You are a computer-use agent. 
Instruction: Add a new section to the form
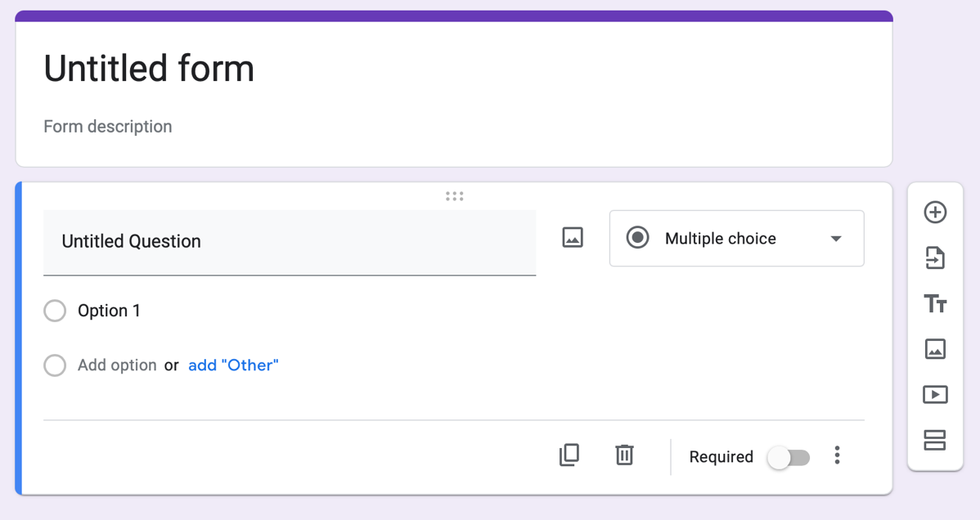coord(935,441)
